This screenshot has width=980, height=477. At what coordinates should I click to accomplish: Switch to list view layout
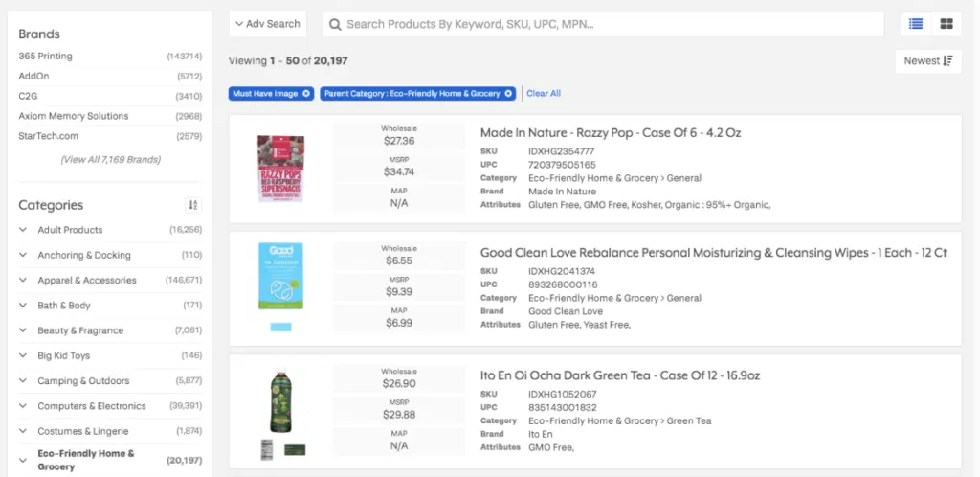click(916, 24)
